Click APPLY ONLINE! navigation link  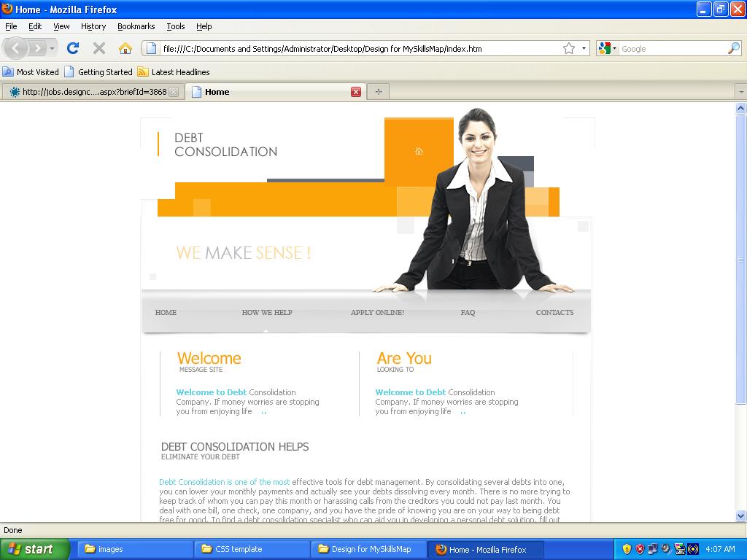[377, 312]
